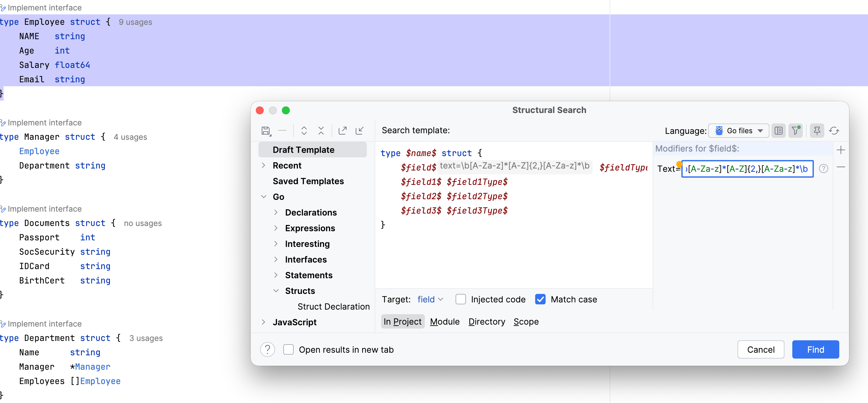Enable the Injected code option
The height and width of the screenshot is (403, 868).
[x=461, y=299]
